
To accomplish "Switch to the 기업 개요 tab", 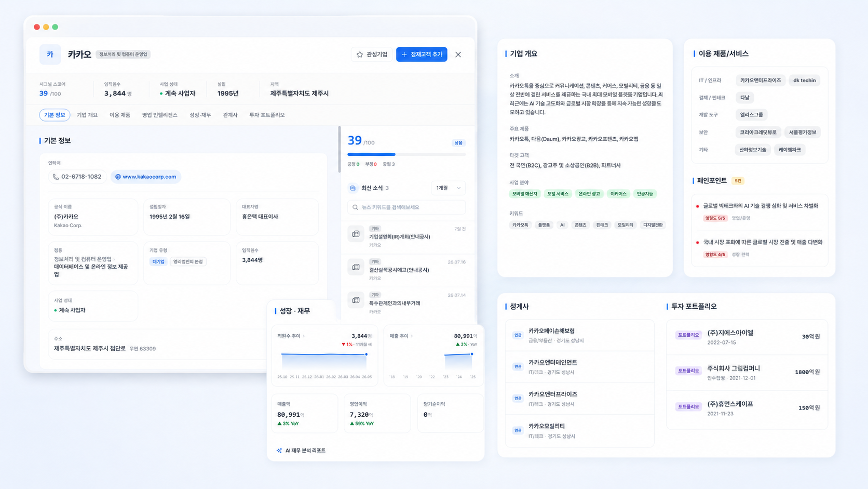I will [x=87, y=115].
